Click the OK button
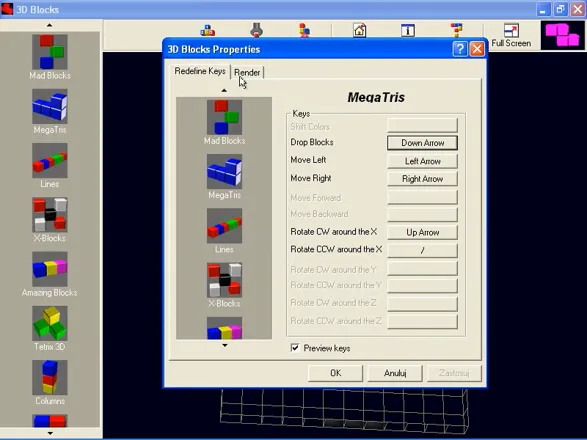This screenshot has width=587, height=440. click(335, 373)
